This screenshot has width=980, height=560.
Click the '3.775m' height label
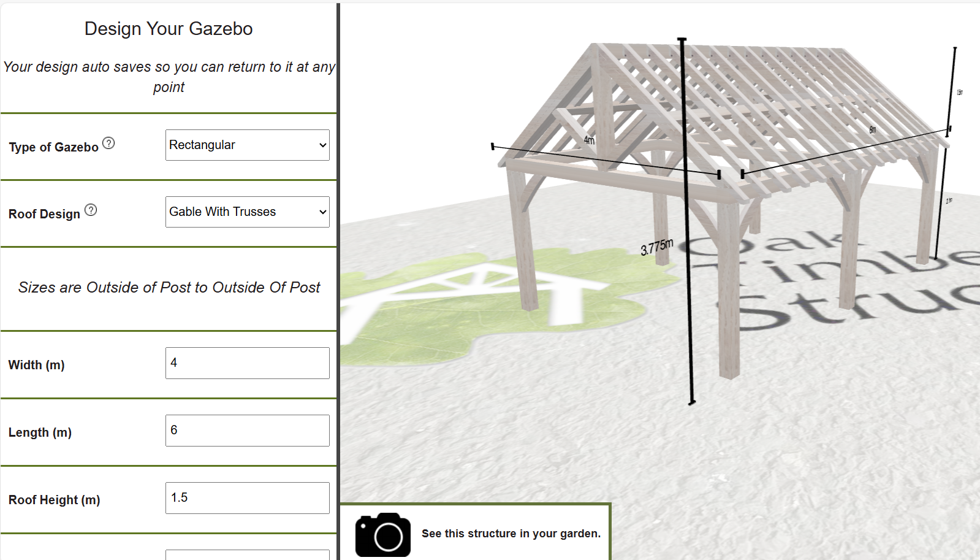657,247
